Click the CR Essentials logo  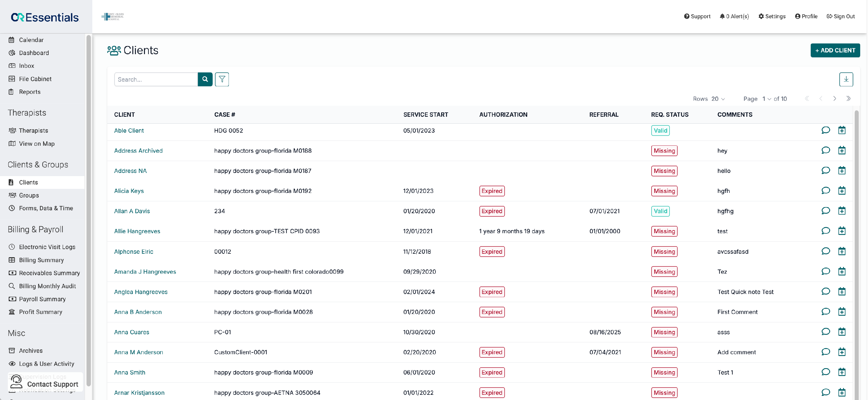pyautogui.click(x=45, y=17)
